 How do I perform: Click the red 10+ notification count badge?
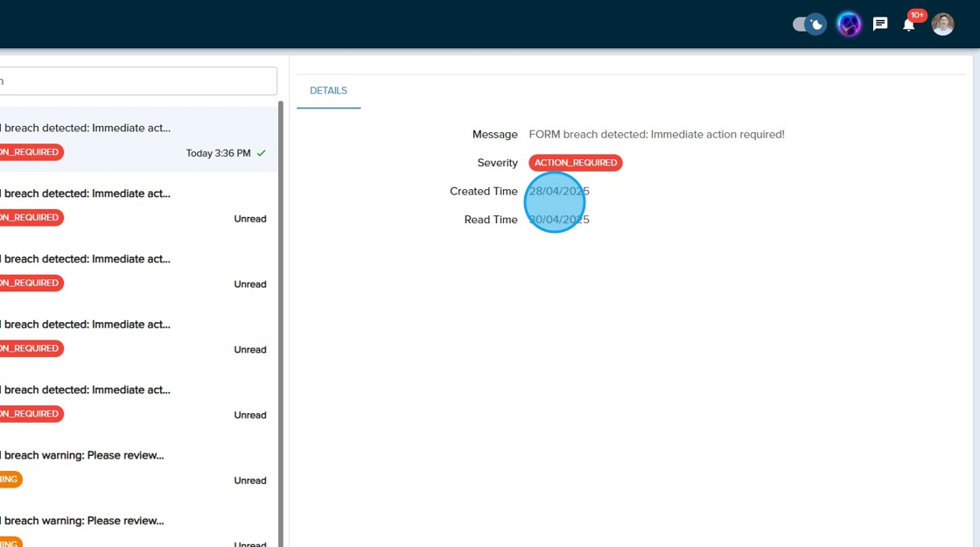pyautogui.click(x=917, y=15)
